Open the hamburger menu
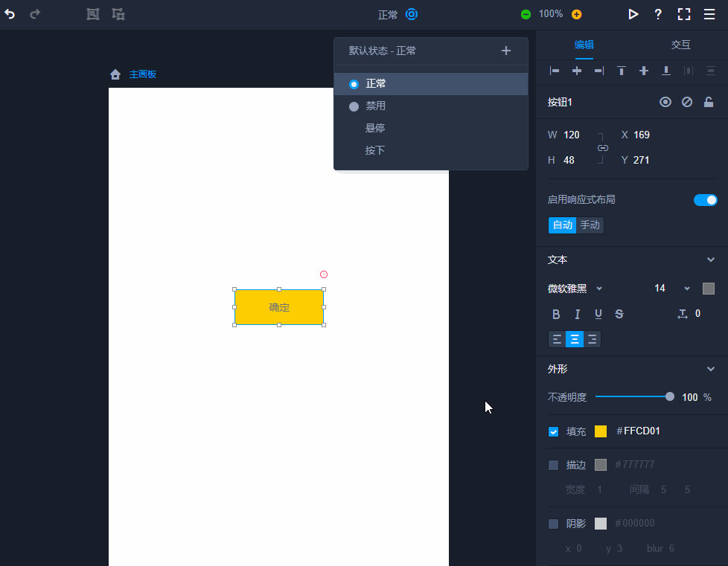 click(x=709, y=14)
